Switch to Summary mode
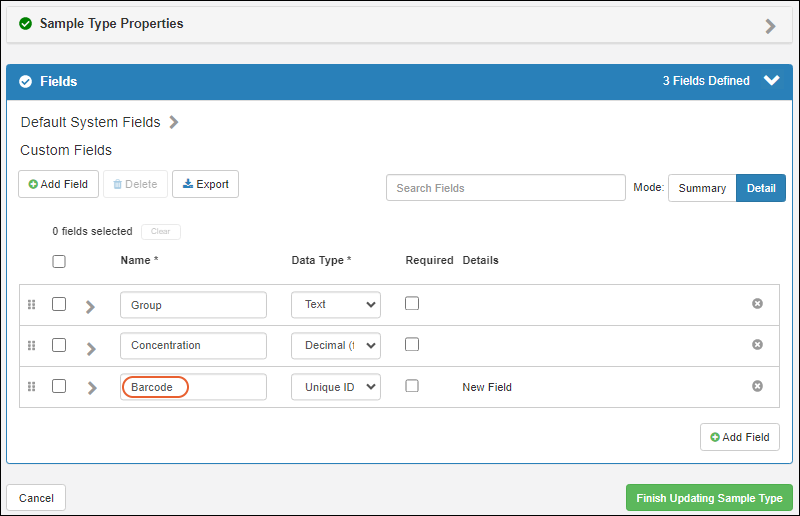This screenshot has height=516, width=800. coord(702,188)
